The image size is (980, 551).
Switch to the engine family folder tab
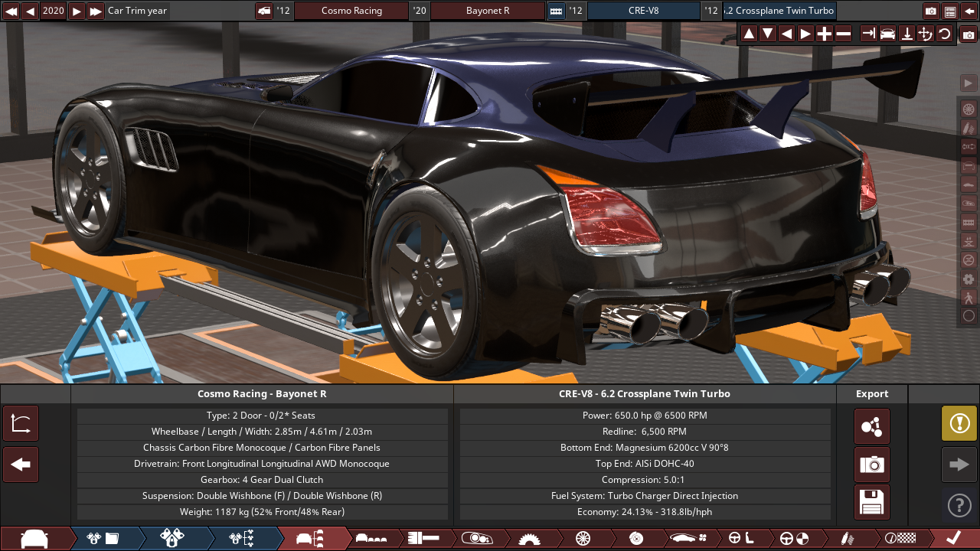(x=103, y=539)
